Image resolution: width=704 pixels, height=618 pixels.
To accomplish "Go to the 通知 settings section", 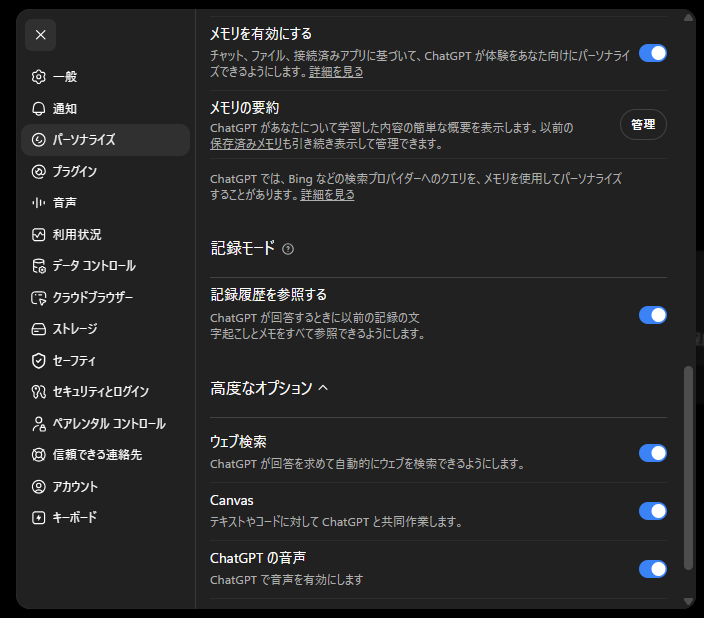I will click(106, 108).
